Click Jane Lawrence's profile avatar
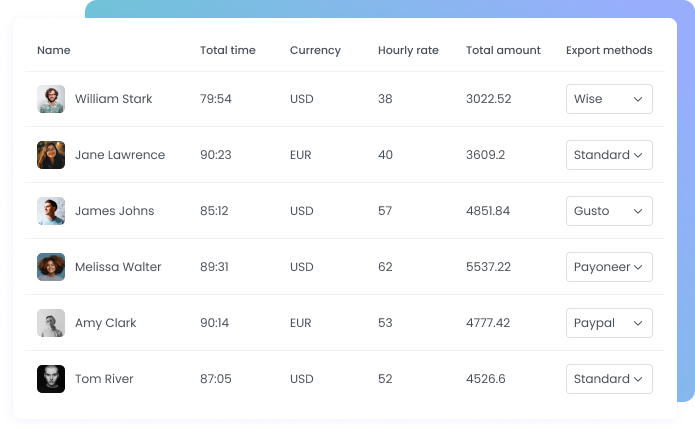This screenshot has width=695, height=433. pos(51,155)
